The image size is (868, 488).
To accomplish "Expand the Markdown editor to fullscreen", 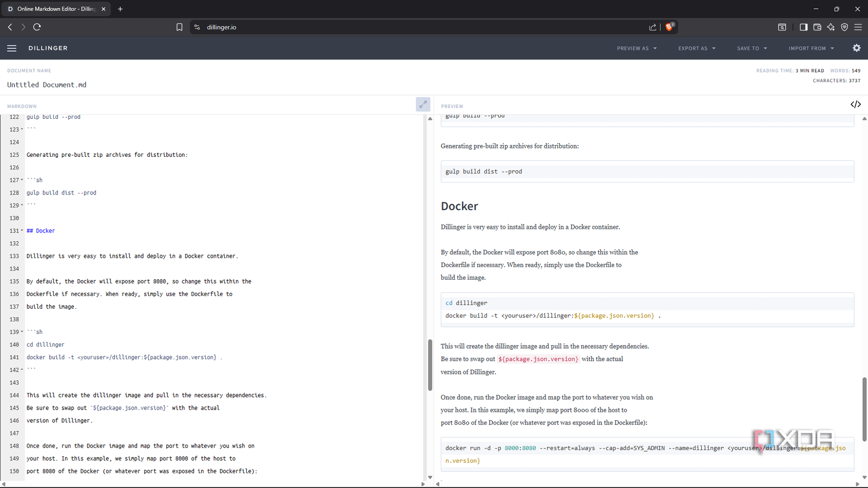I will coord(423,104).
